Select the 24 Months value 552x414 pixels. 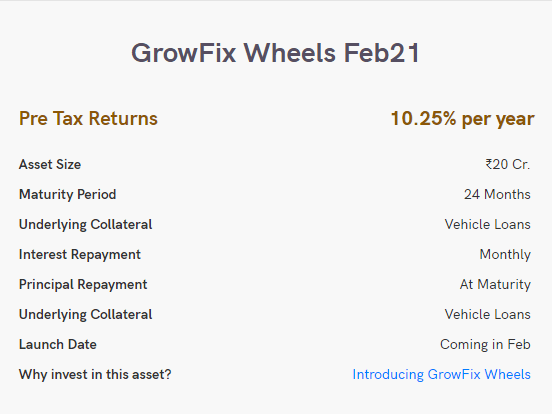[497, 194]
